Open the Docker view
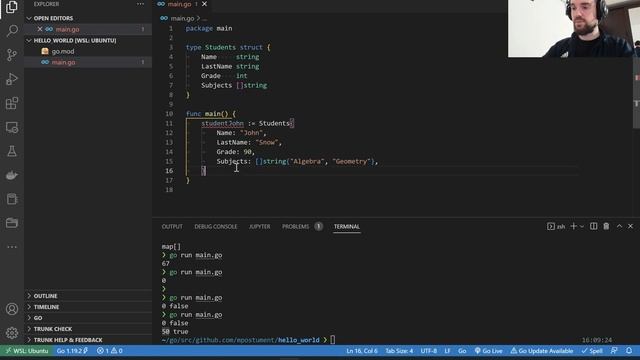 12,175
